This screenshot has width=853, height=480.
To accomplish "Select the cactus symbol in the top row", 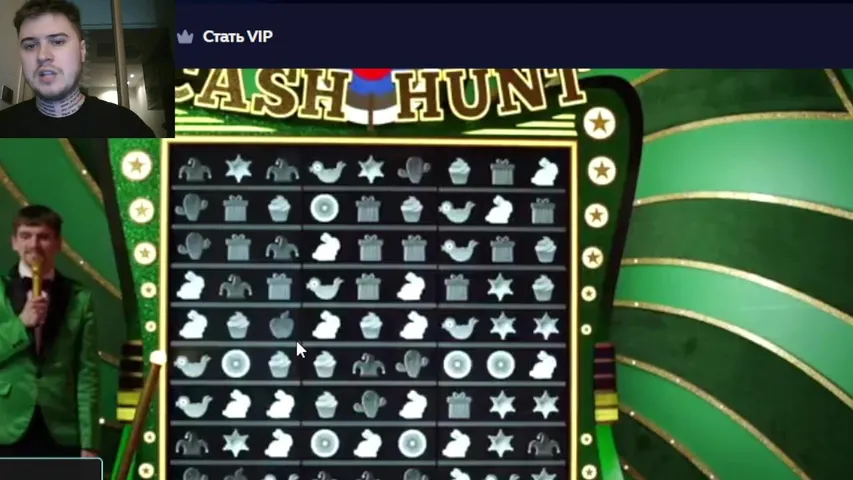I will (414, 170).
